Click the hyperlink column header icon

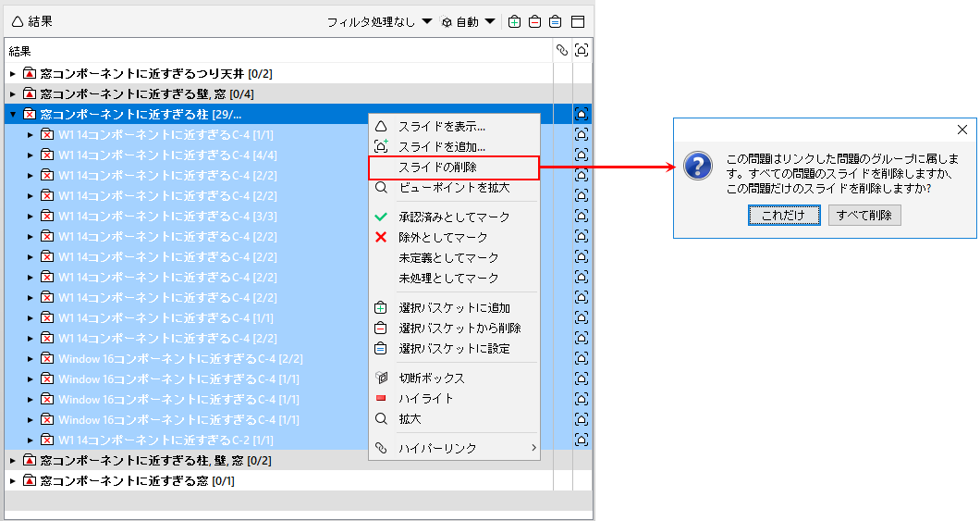562,51
